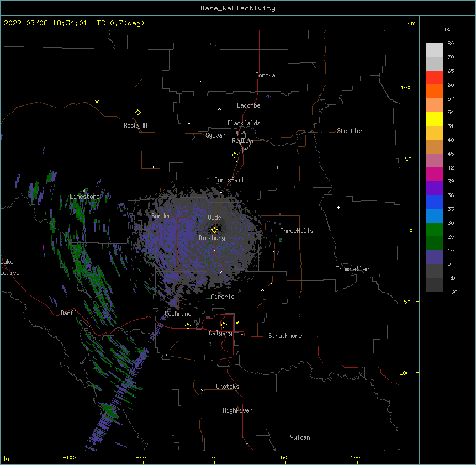Click the RockyMH label
476x465 pixels.
tap(135, 125)
